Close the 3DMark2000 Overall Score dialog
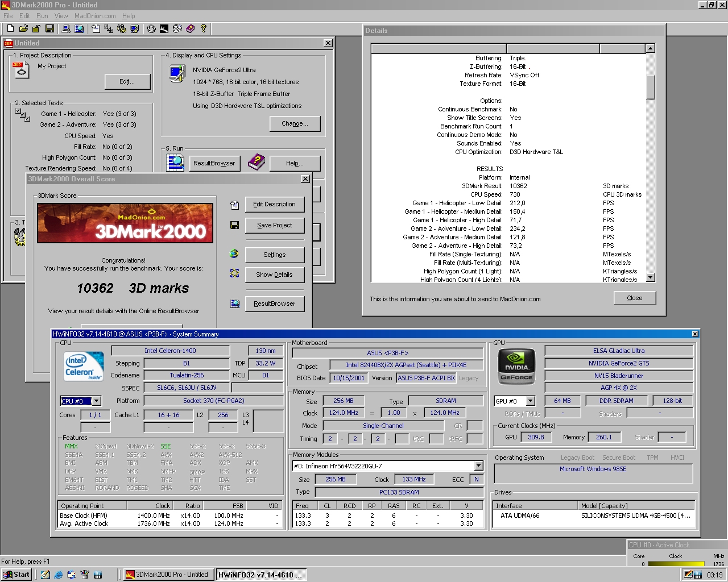Image resolution: width=728 pixels, height=582 pixels. tap(305, 179)
